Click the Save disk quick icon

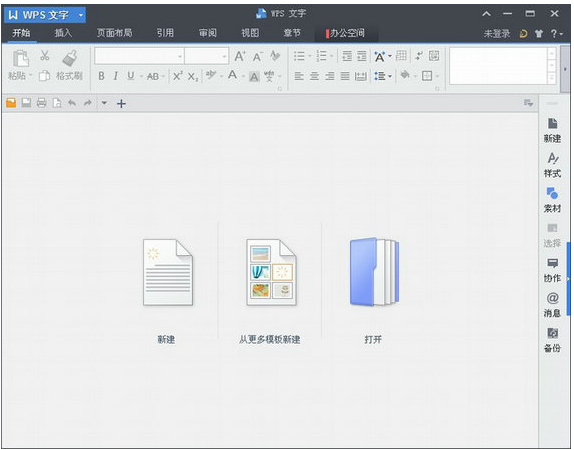[26, 103]
